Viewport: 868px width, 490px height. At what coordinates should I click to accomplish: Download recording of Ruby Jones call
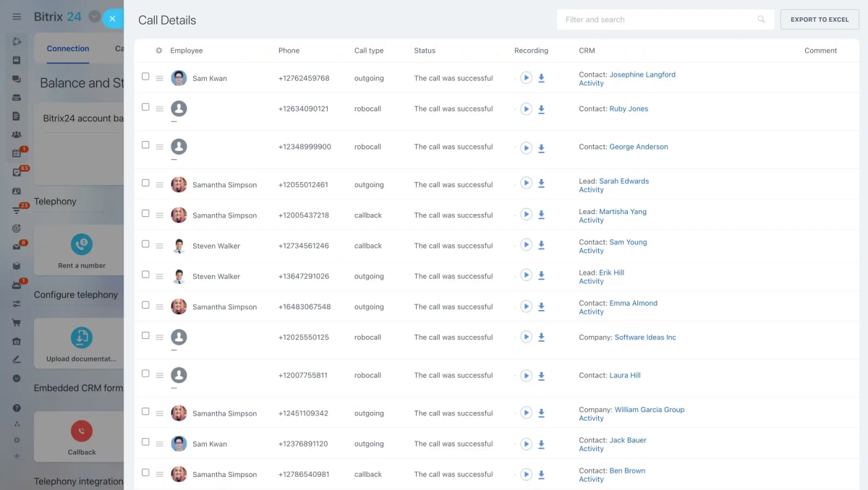pyautogui.click(x=541, y=109)
